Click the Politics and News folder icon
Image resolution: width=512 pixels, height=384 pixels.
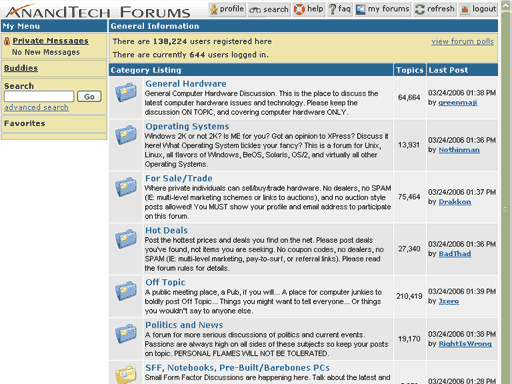click(126, 334)
